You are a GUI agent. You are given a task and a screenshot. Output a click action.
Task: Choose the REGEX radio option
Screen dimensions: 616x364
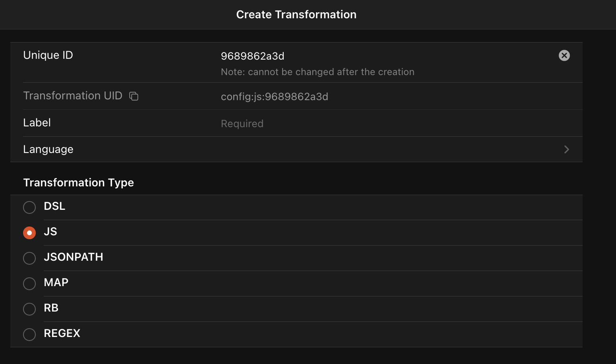click(x=29, y=334)
